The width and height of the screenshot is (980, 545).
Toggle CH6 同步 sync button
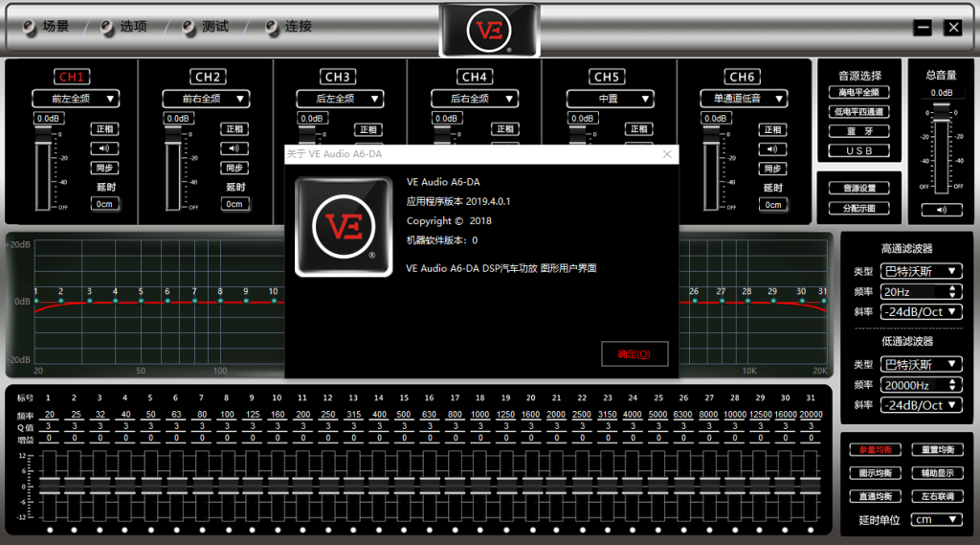point(772,169)
